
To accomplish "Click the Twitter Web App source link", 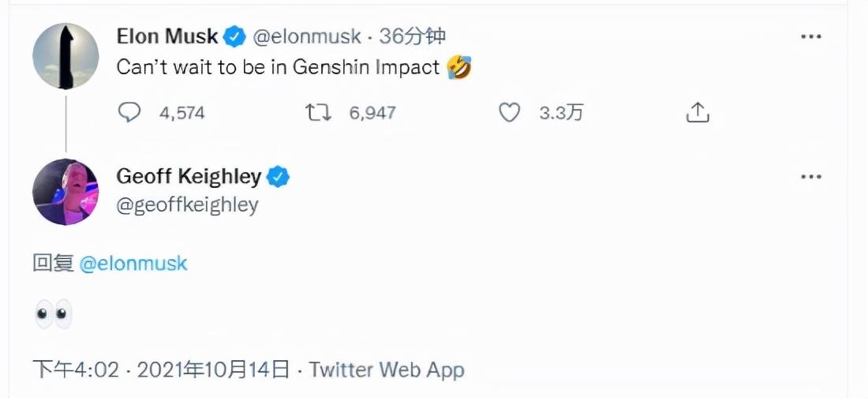I will [x=386, y=369].
